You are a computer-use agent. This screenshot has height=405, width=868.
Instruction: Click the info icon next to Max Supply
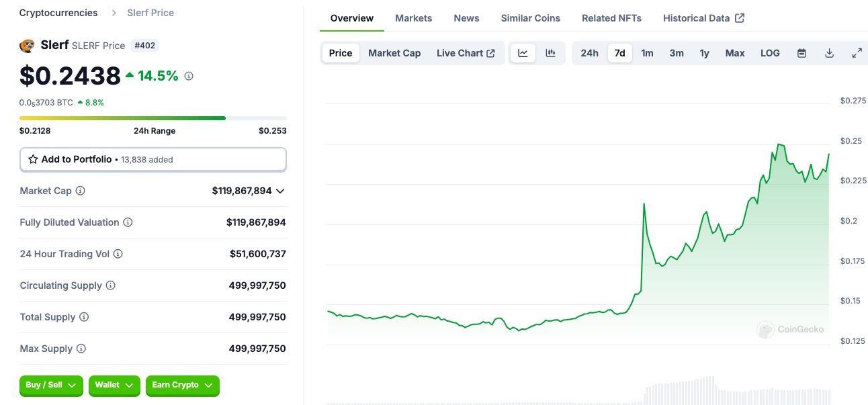tap(81, 349)
